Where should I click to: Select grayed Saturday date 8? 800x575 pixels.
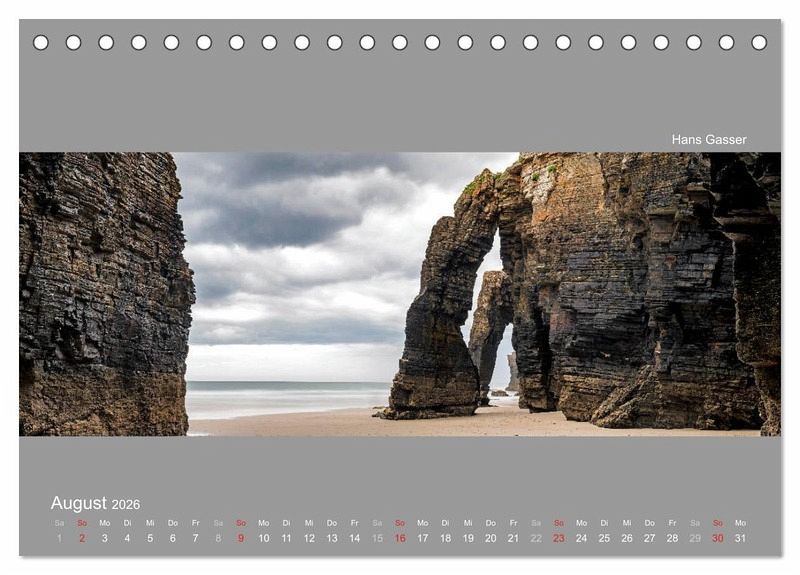[218, 538]
